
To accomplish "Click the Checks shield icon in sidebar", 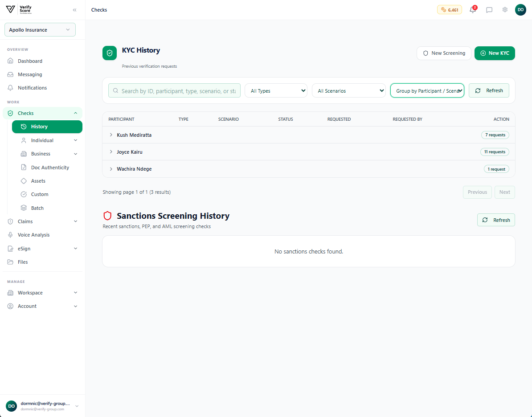I will click(x=11, y=113).
